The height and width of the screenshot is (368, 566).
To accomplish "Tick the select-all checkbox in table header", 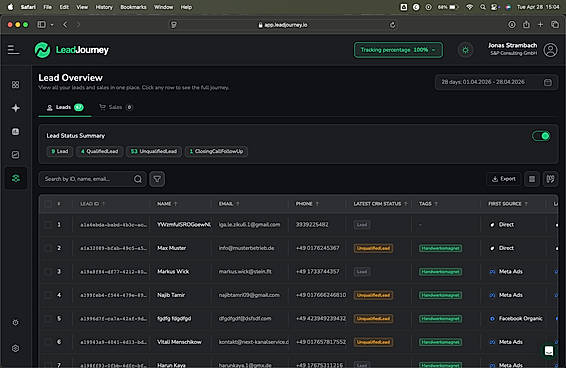I will click(x=48, y=204).
